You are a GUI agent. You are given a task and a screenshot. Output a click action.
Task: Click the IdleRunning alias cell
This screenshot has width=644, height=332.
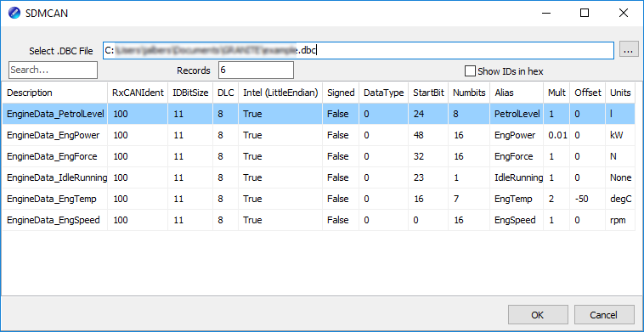coord(517,177)
